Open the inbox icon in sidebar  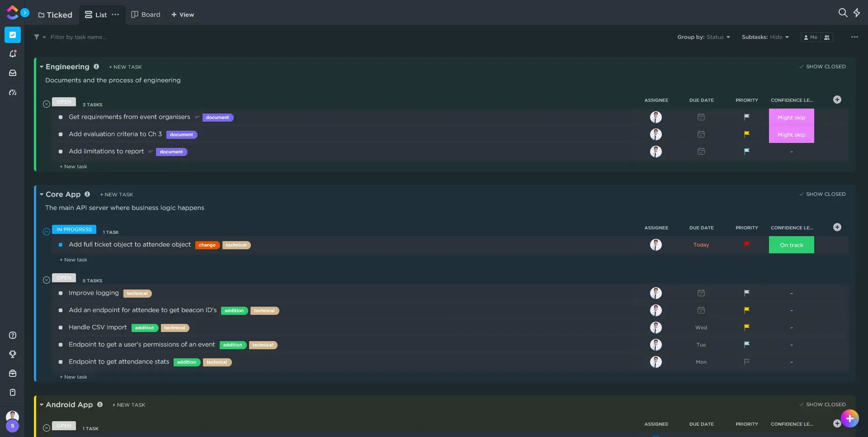(13, 73)
